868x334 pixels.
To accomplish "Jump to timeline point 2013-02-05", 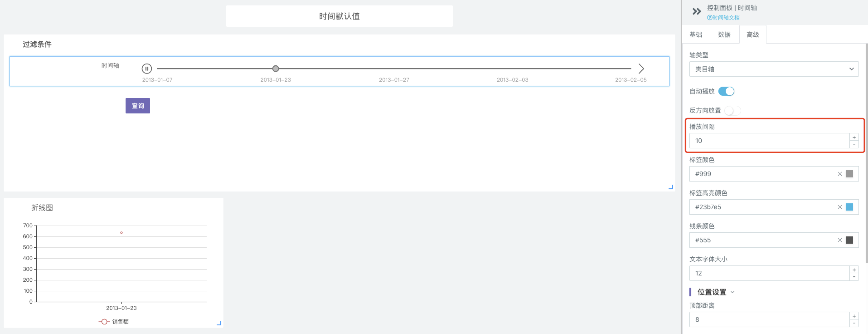I will (x=630, y=80).
